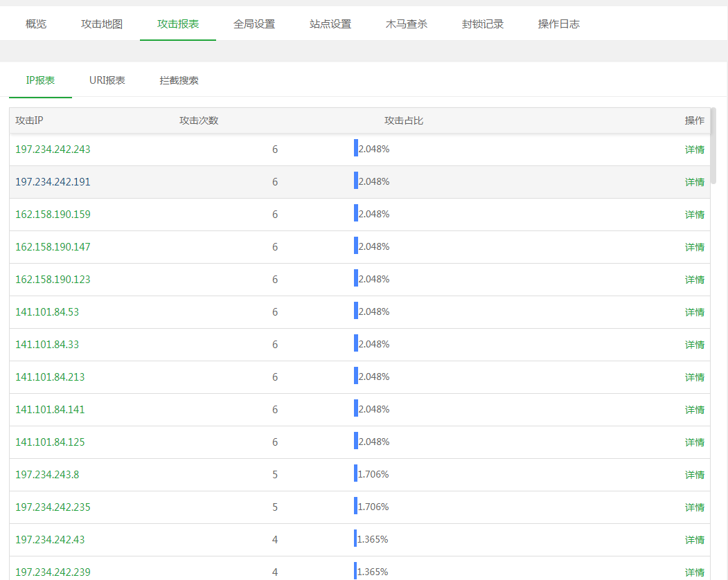Image resolution: width=728 pixels, height=580 pixels.
Task: Select the 攻击报表 tab
Action: click(178, 24)
